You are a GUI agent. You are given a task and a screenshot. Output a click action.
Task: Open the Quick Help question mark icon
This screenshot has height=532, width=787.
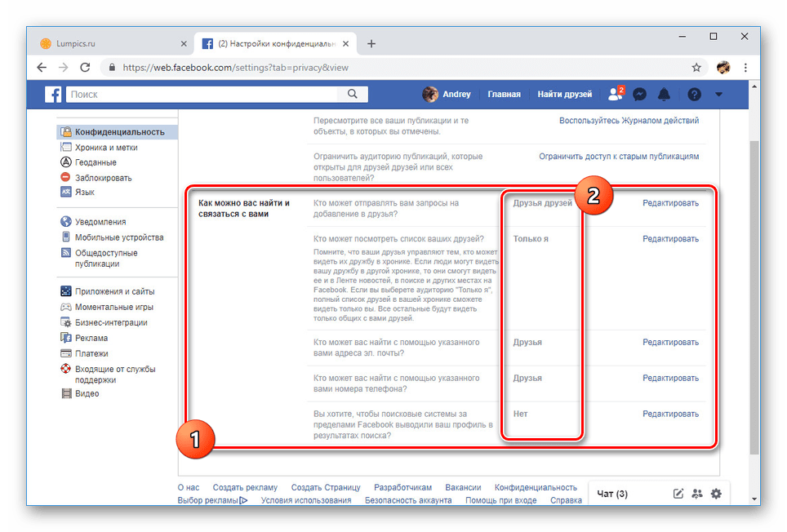693,94
